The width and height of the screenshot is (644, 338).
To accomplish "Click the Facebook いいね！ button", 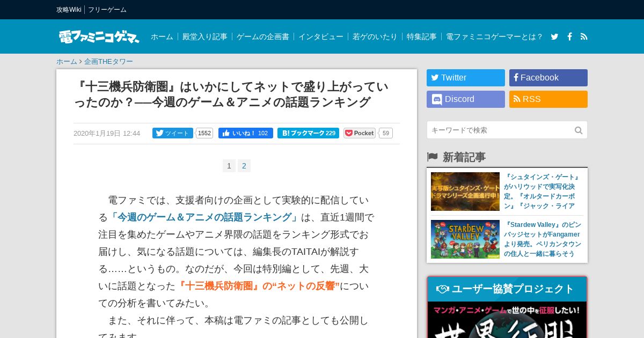I will click(246, 133).
